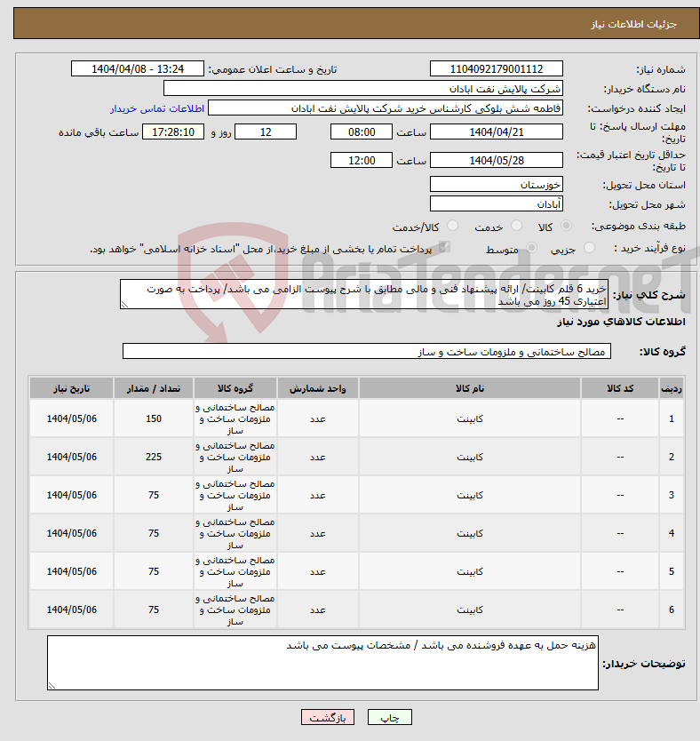Click goods group field مصالح ساختمانی و ملزومات

click(x=367, y=352)
